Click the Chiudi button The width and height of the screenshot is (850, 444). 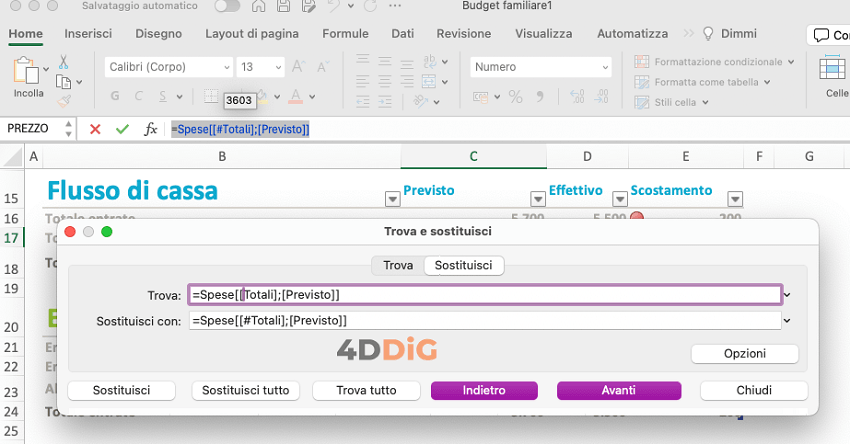click(x=754, y=390)
